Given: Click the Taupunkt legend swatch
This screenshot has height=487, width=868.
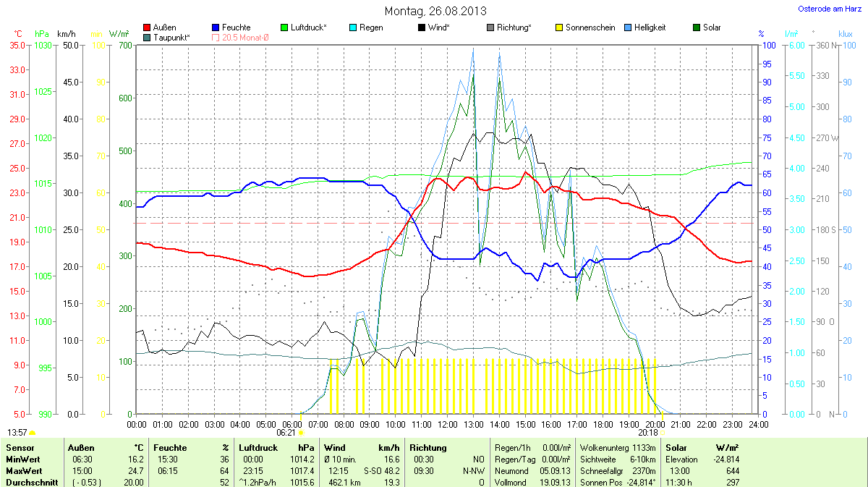Looking at the screenshot, I should (x=148, y=37).
